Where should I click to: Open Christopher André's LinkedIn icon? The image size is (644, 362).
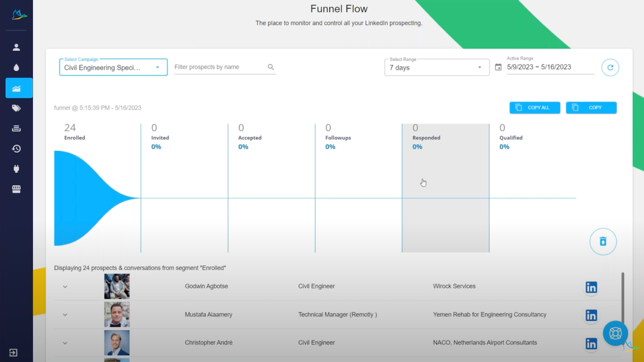click(x=591, y=344)
